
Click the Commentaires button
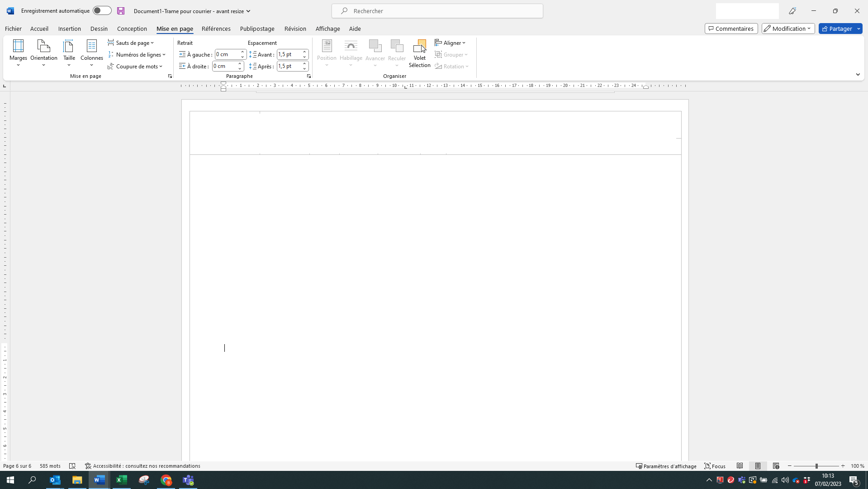click(x=731, y=29)
